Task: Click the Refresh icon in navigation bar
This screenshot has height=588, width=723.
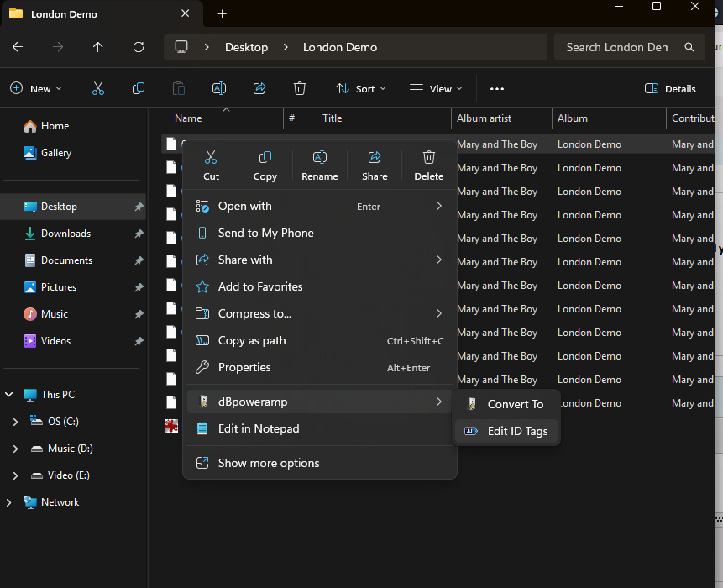Action: pyautogui.click(x=139, y=47)
